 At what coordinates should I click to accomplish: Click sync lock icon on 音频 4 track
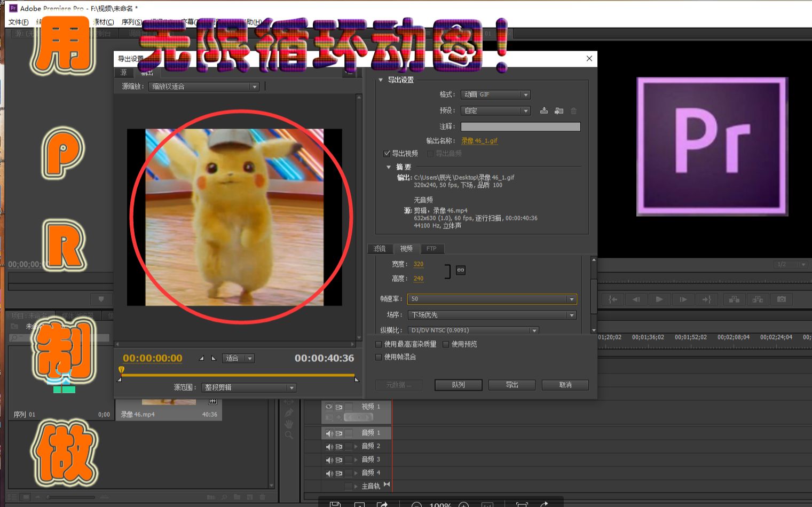click(x=338, y=473)
